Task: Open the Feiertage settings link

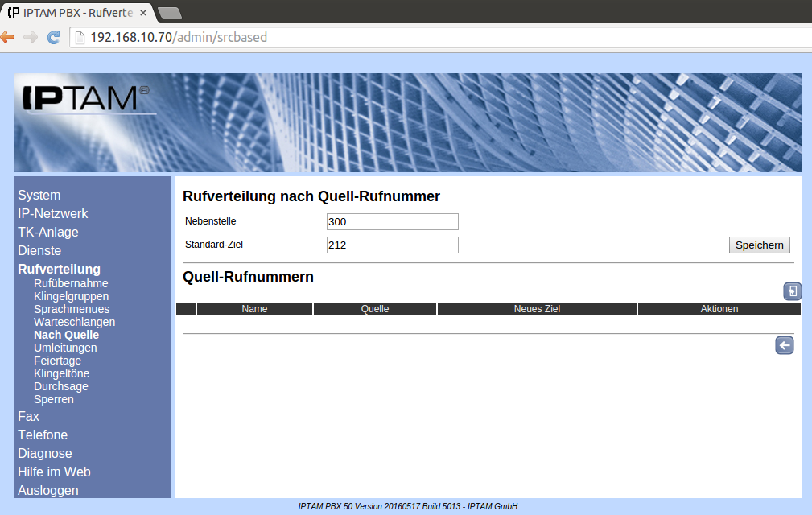Action: click(57, 360)
